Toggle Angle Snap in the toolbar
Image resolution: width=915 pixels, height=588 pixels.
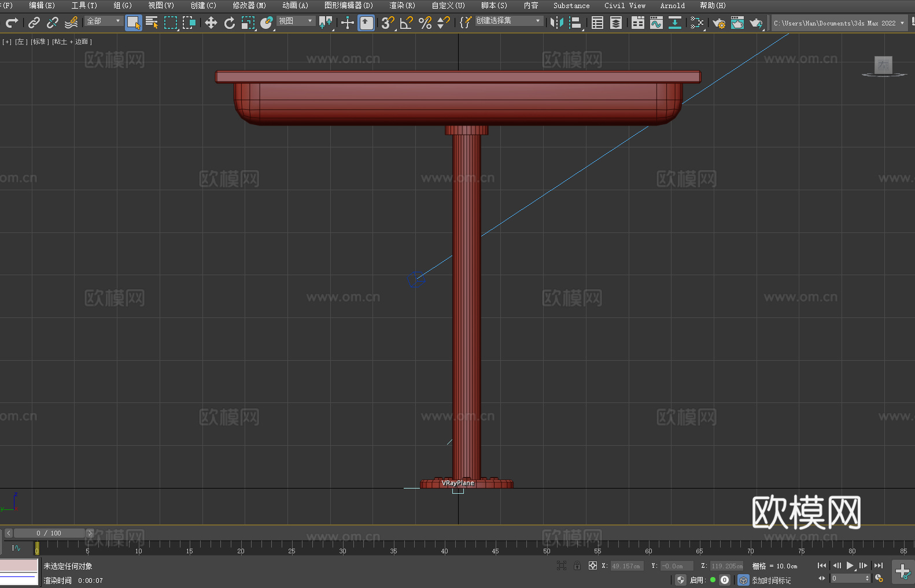[407, 23]
